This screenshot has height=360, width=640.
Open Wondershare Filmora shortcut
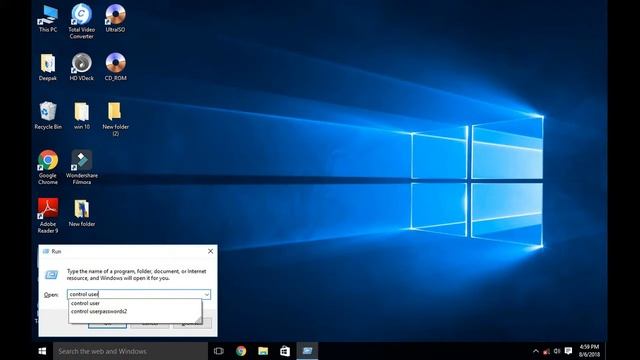[x=82, y=167]
